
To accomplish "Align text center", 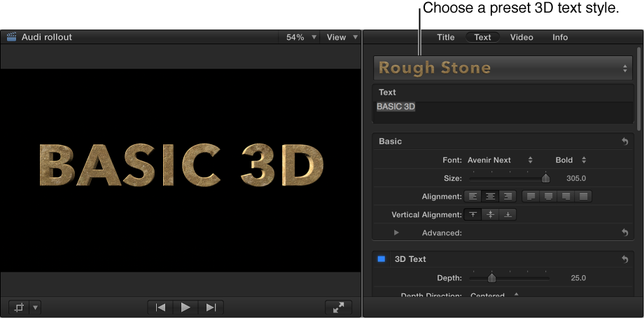I will (x=491, y=196).
